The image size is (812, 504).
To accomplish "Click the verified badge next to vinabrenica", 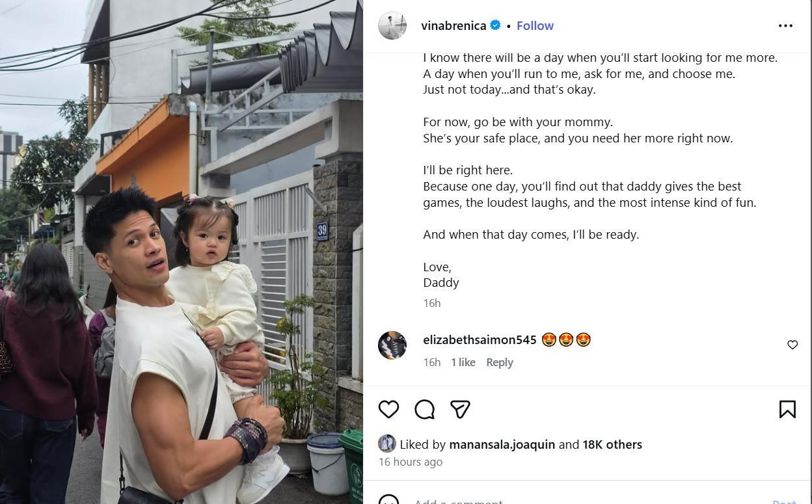I will tap(495, 25).
